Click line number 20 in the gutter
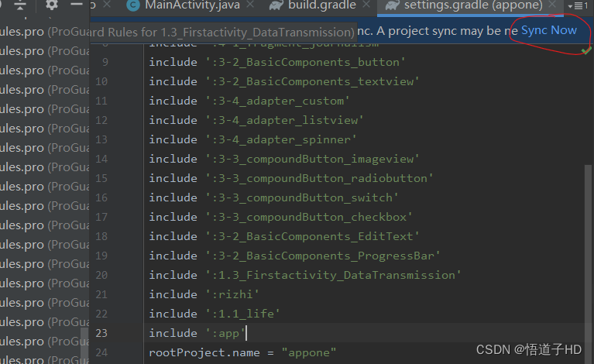The image size is (594, 364). [101, 275]
